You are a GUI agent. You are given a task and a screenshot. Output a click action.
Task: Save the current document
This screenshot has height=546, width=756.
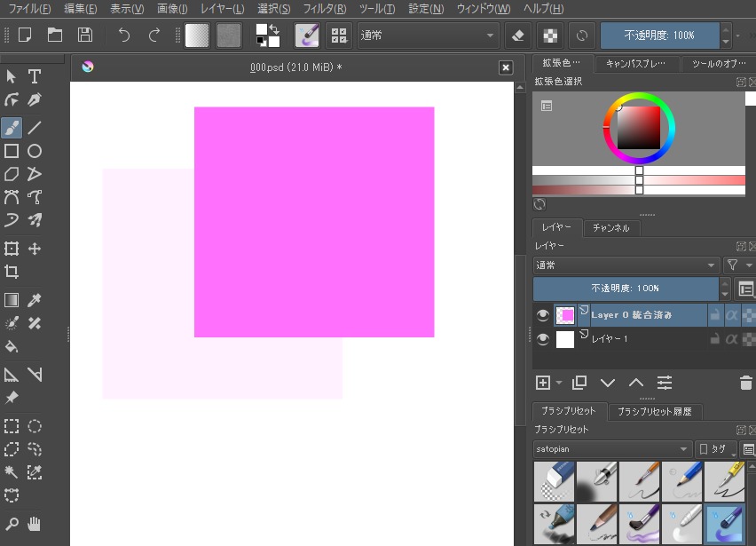[85, 36]
